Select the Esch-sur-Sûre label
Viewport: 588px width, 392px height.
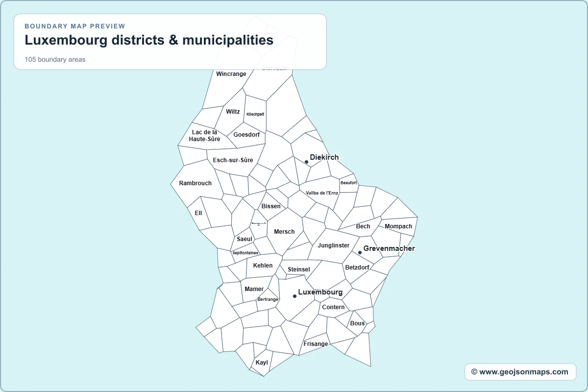coord(233,160)
